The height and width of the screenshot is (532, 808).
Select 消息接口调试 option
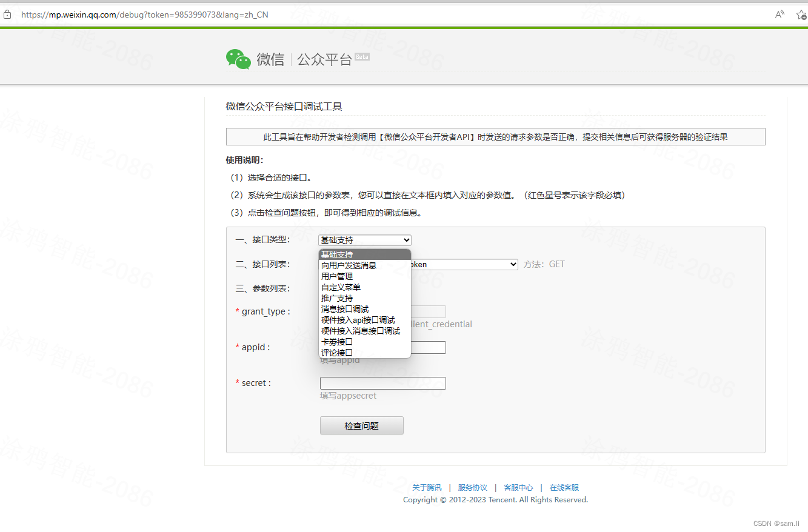pos(365,309)
